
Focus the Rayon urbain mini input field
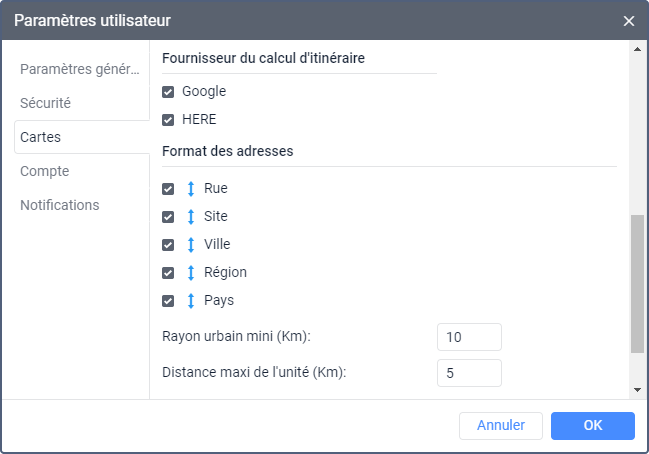tap(469, 337)
